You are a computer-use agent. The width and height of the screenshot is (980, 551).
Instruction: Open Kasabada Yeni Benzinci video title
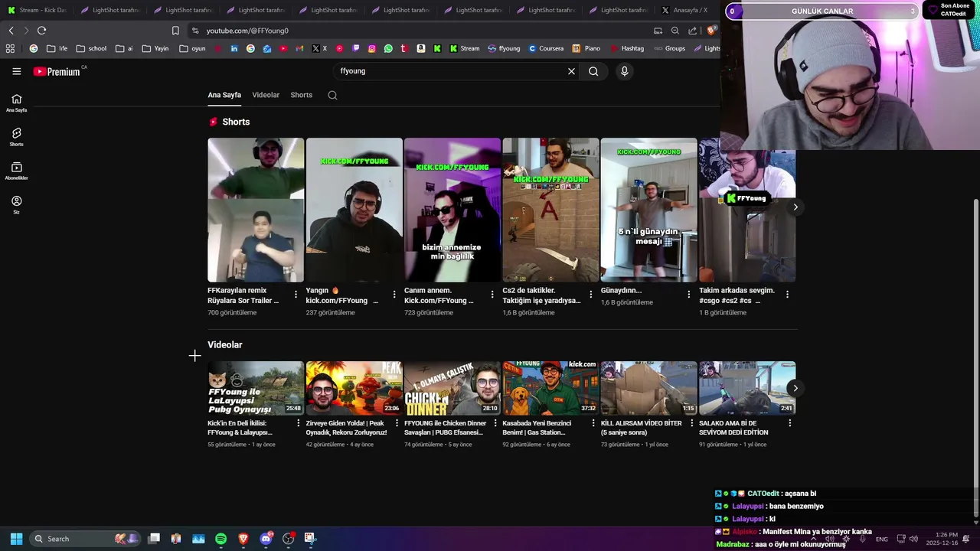537,428
